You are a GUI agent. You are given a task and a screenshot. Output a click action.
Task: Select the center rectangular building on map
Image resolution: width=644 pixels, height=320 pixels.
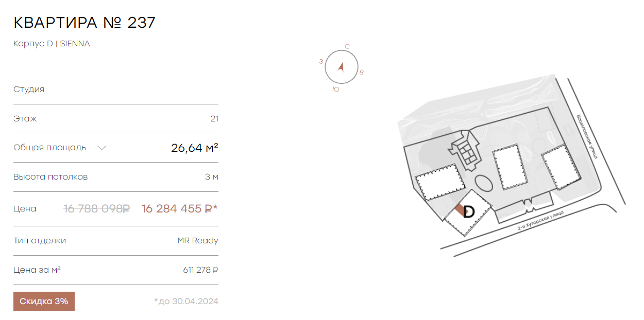click(x=510, y=168)
